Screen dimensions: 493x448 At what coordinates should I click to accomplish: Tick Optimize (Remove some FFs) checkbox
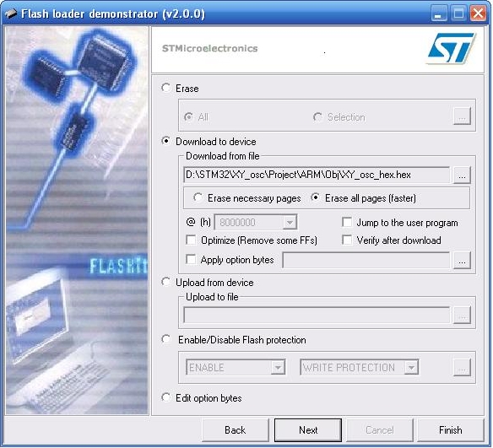pos(191,240)
